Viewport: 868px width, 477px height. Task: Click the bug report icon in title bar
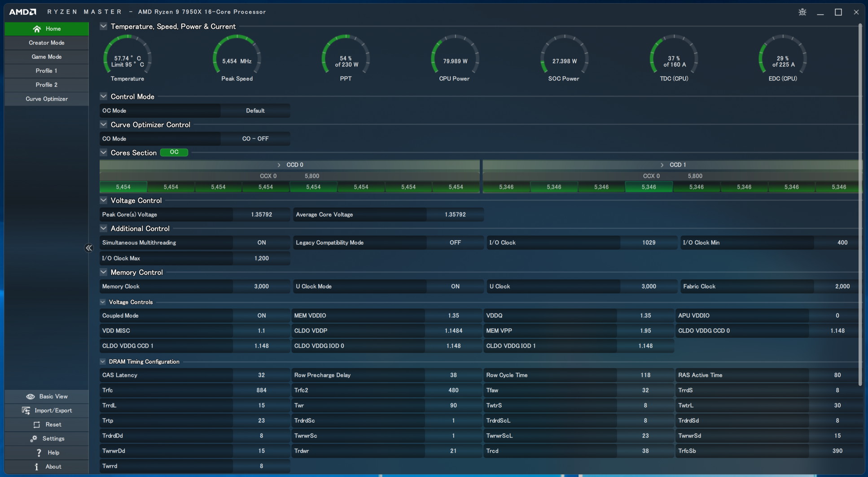(x=802, y=12)
